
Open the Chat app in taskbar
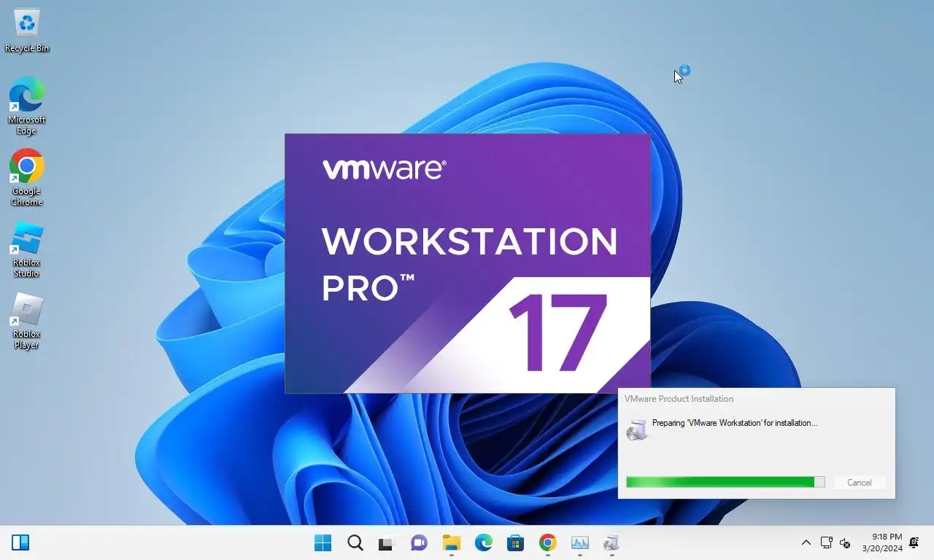click(419, 542)
